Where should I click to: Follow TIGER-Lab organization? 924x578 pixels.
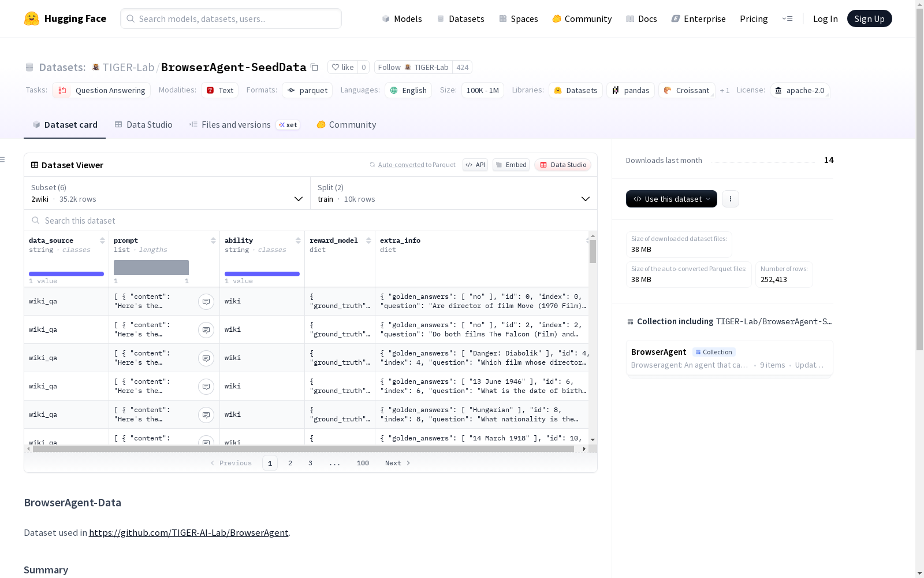[413, 67]
